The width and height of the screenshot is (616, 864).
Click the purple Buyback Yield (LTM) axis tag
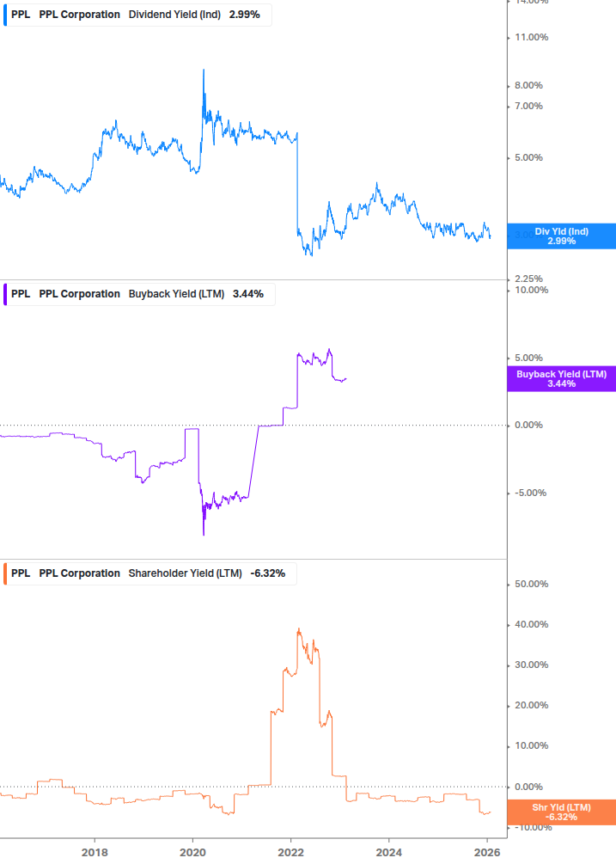561,378
